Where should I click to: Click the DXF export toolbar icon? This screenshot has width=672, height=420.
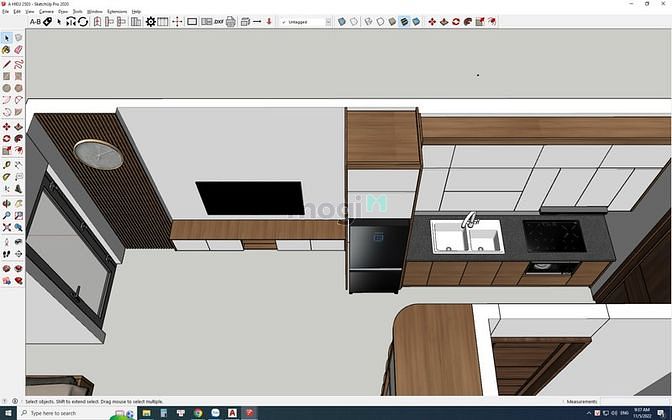219,21
